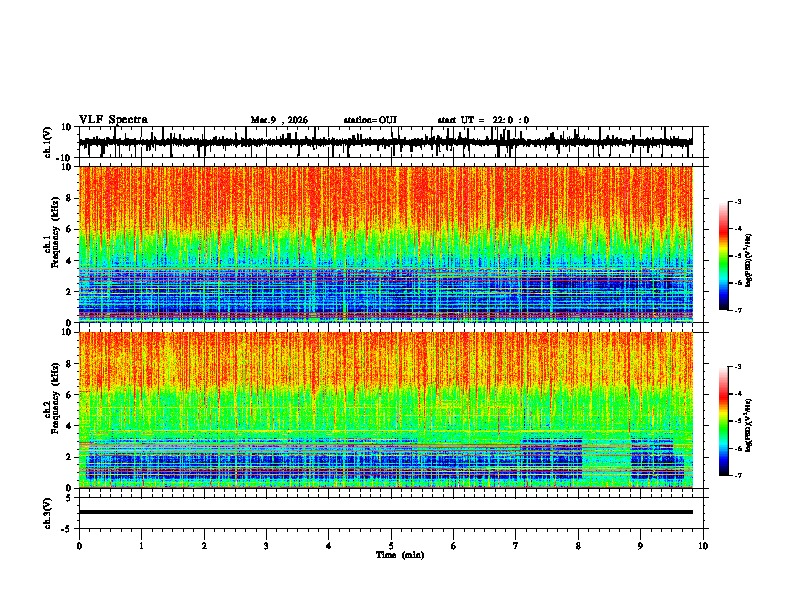Viewport: 792px width, 612px height.
Task: Click the ch.1 frequency spectrogram panel
Action: coord(385,244)
